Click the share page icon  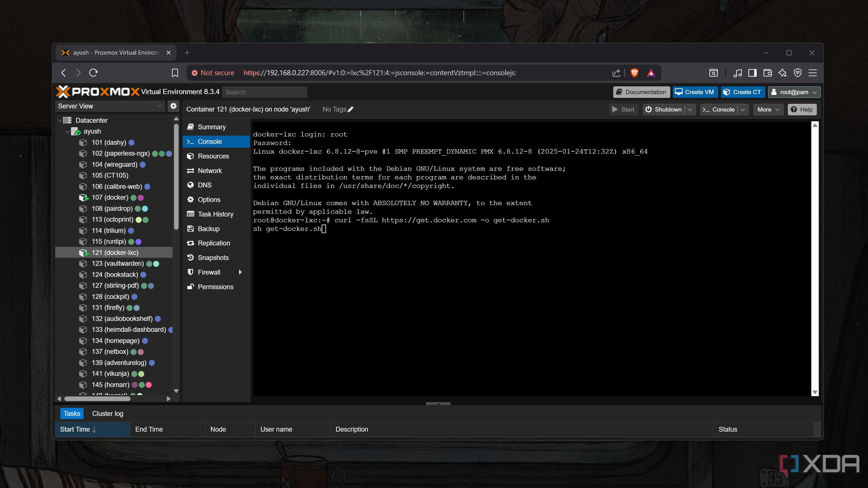click(616, 73)
